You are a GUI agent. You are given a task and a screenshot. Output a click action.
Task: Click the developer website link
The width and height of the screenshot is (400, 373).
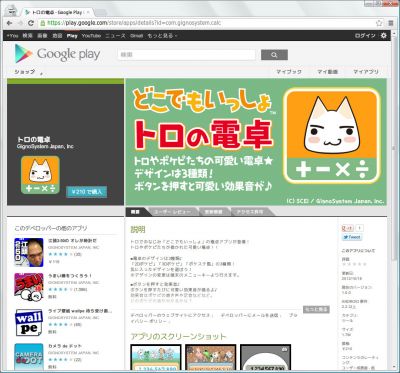point(171,315)
